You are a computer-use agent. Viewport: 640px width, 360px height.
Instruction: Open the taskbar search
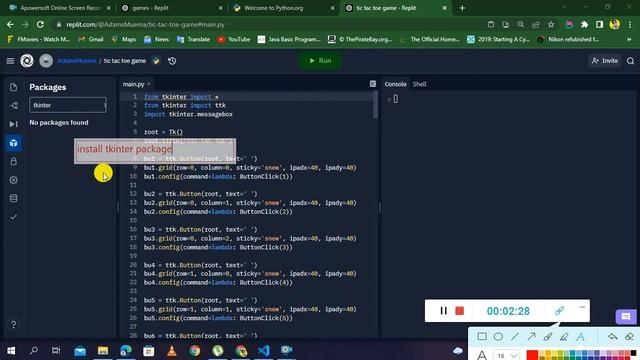pyautogui.click(x=34, y=351)
